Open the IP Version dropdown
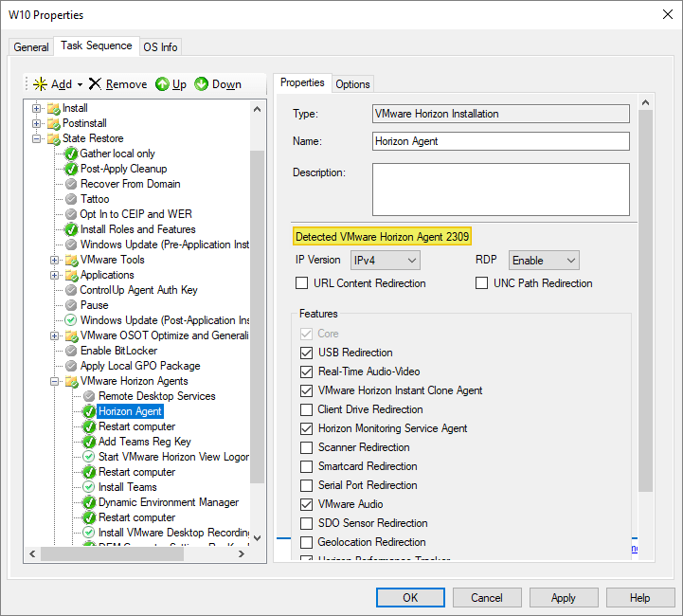 385,260
